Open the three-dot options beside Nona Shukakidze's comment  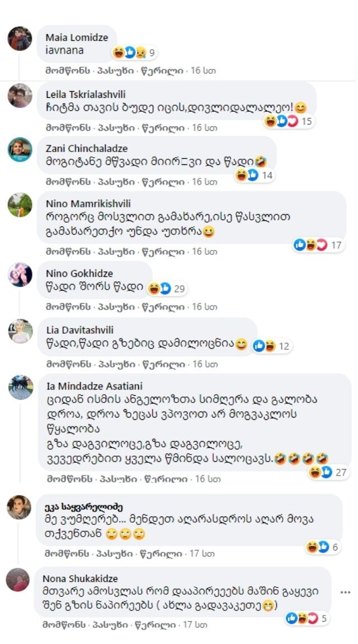point(345,592)
